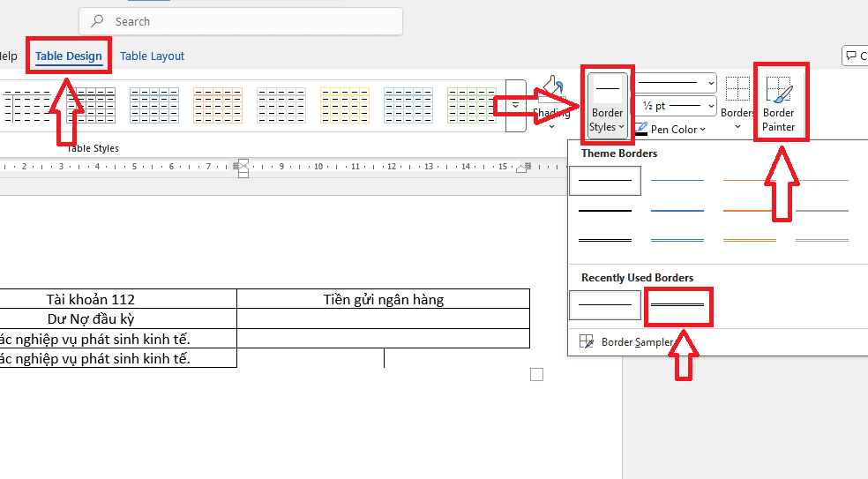Click the "Tiền gửi ngân hàng" table cell

point(383,299)
